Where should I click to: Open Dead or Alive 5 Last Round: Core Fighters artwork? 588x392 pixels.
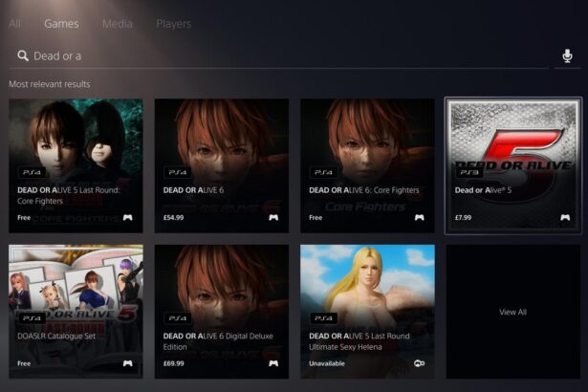pyautogui.click(x=76, y=165)
